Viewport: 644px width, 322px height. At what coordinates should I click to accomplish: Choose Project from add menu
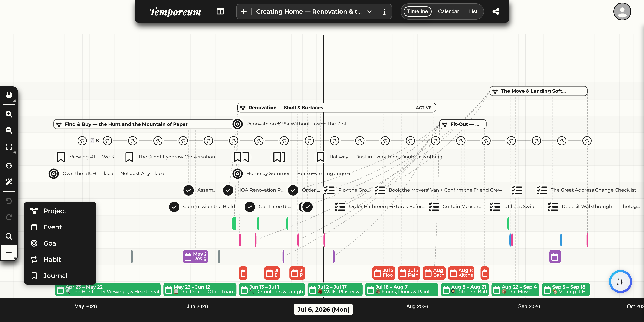point(60,211)
